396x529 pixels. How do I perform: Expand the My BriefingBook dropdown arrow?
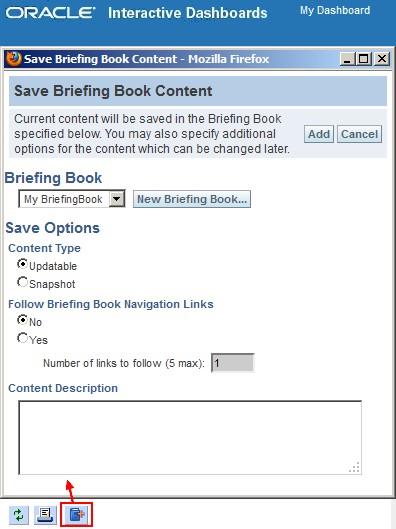point(117,199)
